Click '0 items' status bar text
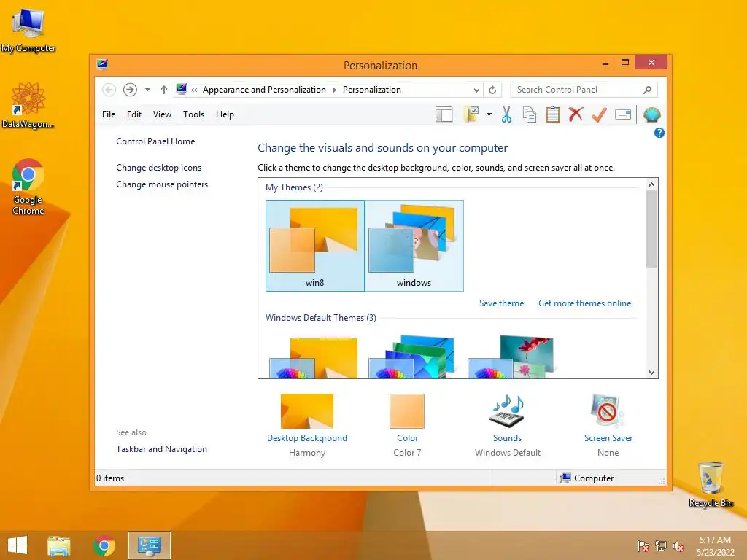 click(x=110, y=478)
